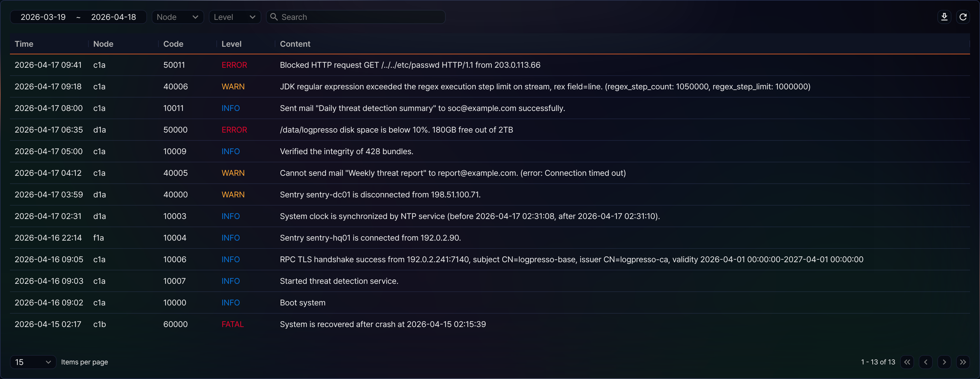
Task: Click the Level column header
Action: click(231, 44)
